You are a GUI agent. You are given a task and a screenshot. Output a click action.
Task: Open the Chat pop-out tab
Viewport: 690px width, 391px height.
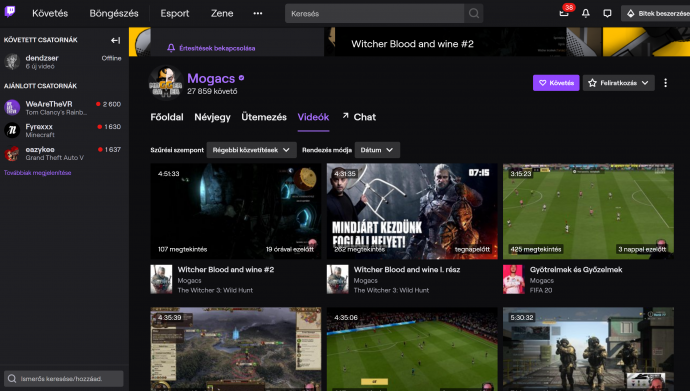(x=364, y=117)
